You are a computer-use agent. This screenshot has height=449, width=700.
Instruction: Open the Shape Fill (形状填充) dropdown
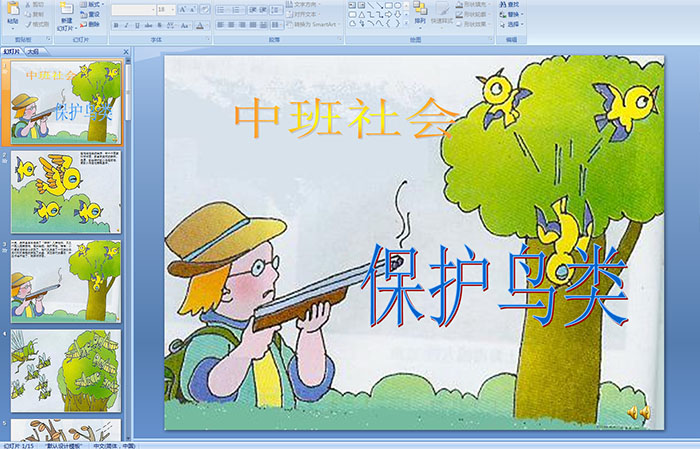click(x=476, y=4)
